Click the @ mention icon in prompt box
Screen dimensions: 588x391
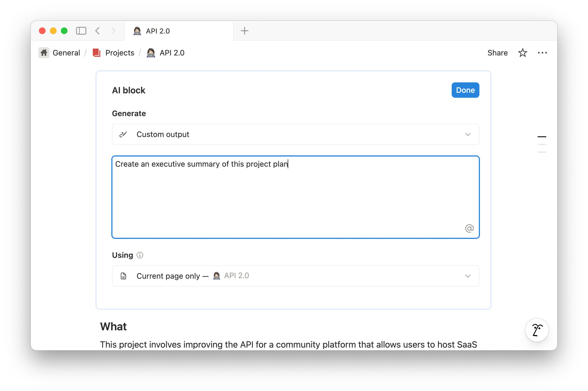point(469,228)
